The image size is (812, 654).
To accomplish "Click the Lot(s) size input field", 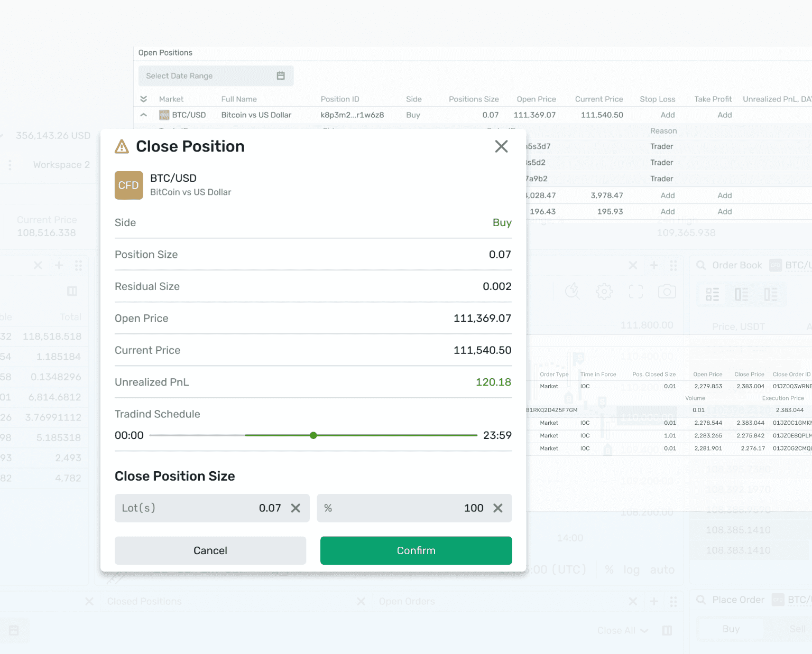I will tap(212, 508).
